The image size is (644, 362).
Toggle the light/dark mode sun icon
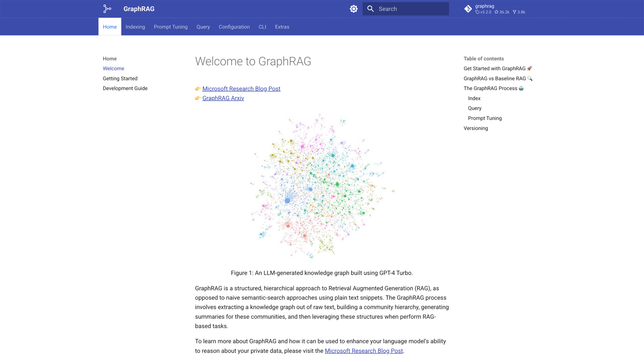354,9
